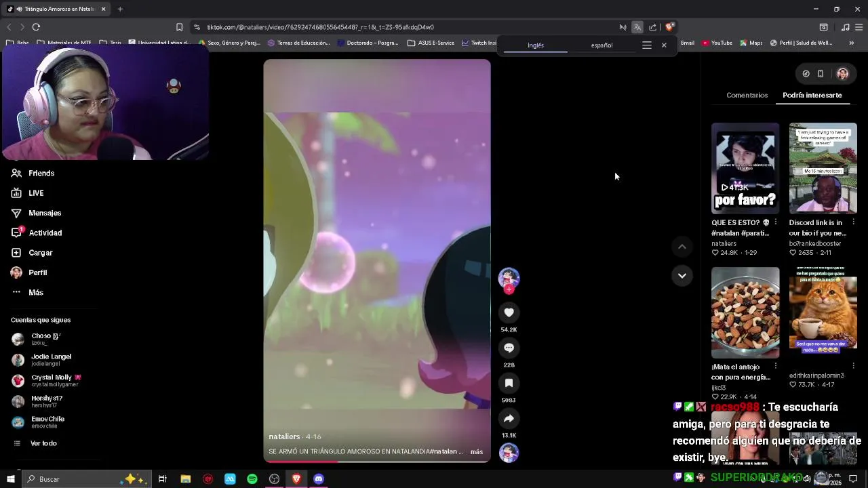Image resolution: width=868 pixels, height=488 pixels.
Task: Open options for 'QUE ES ESTO?' video
Action: coord(776,222)
